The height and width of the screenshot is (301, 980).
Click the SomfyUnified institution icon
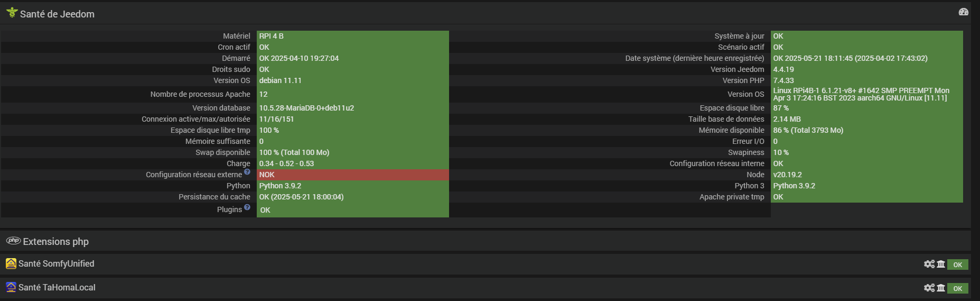click(x=941, y=264)
